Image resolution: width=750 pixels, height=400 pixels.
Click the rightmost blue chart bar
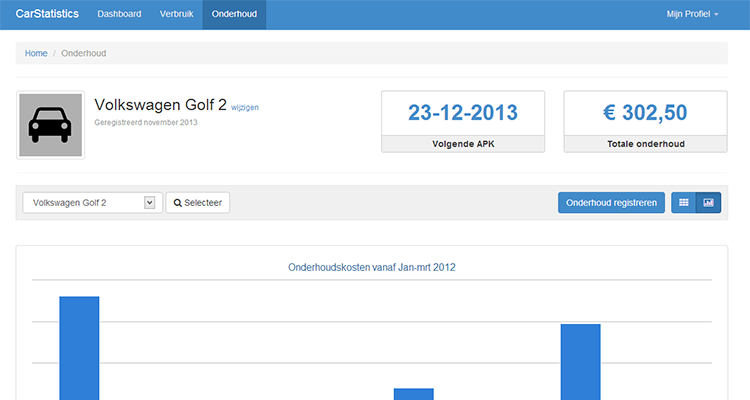point(580,361)
